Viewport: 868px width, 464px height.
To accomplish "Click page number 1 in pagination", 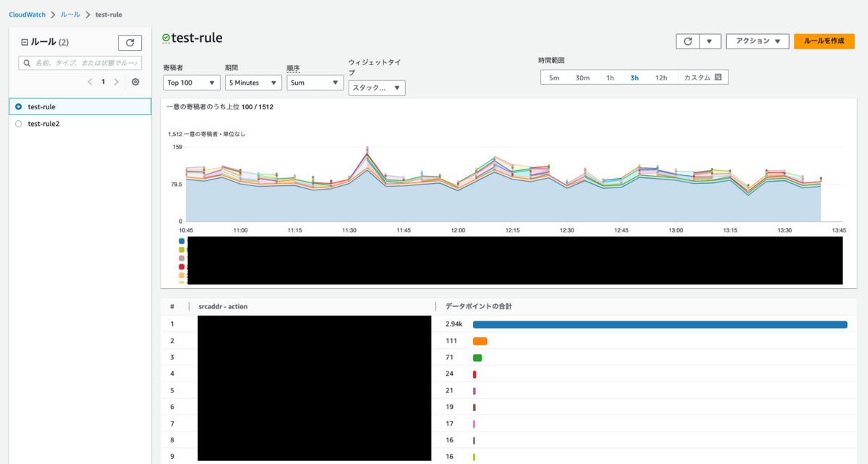I will click(x=103, y=82).
